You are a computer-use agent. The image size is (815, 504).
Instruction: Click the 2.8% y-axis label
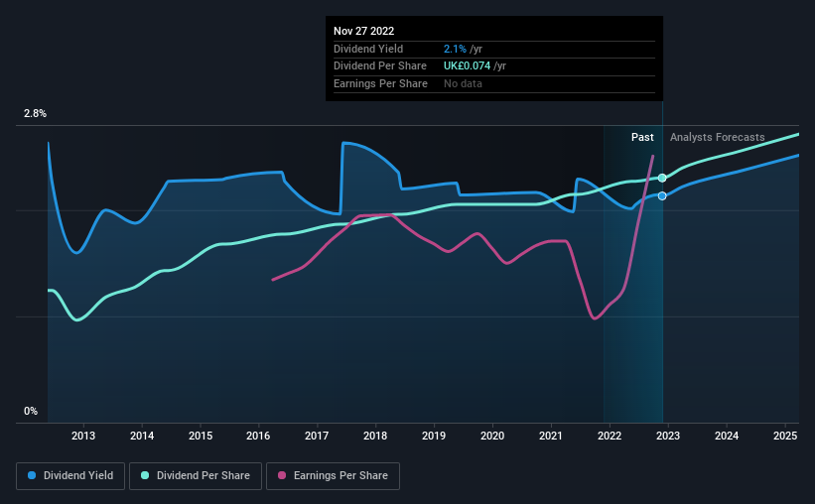(35, 113)
